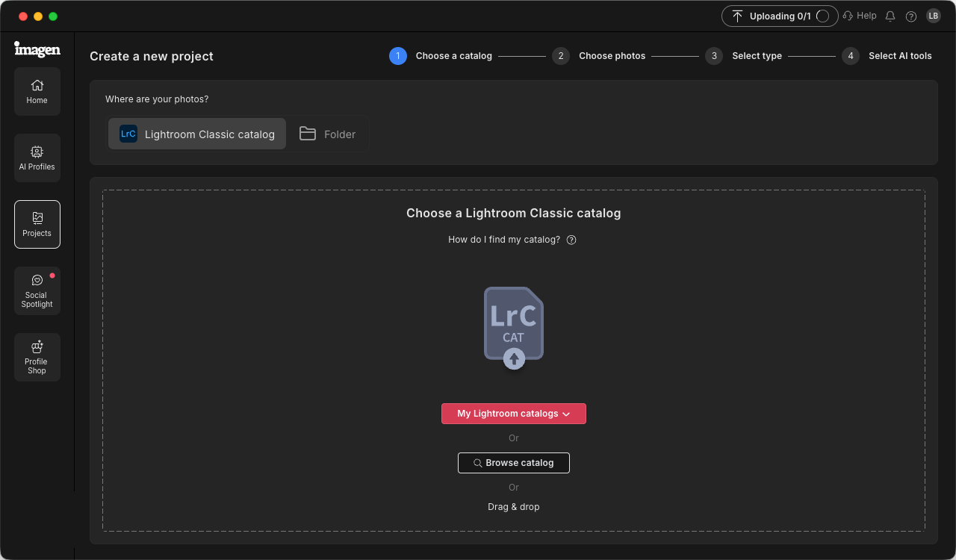Click the upload progress circle indicator
956x560 pixels.
[822, 16]
